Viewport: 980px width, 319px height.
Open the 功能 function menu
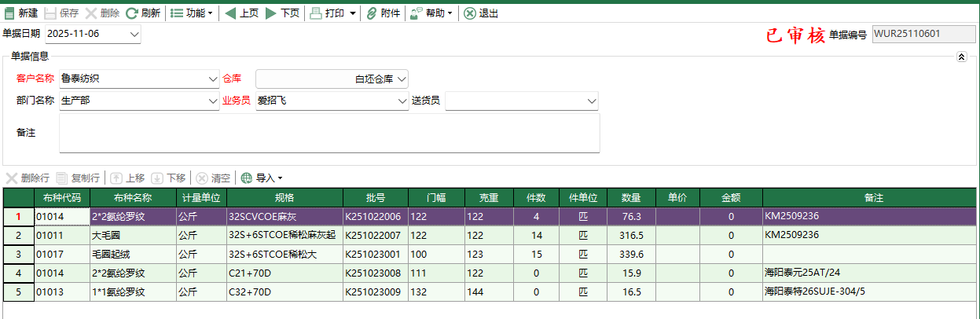(191, 13)
